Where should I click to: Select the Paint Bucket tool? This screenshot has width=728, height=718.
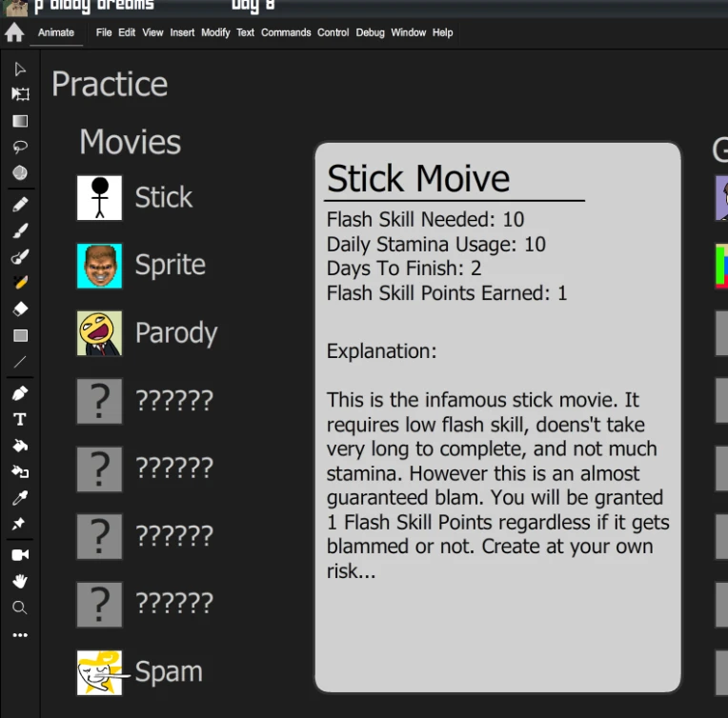20,446
